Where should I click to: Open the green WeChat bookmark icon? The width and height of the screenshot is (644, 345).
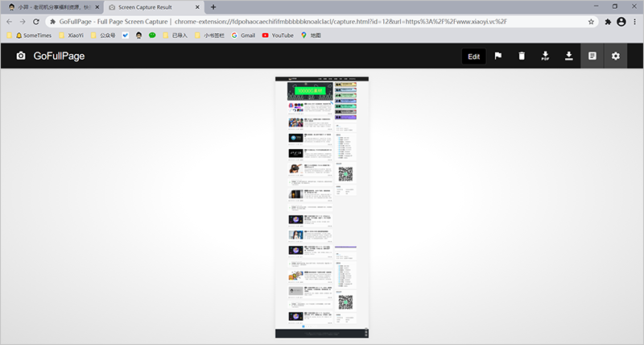pyautogui.click(x=152, y=35)
